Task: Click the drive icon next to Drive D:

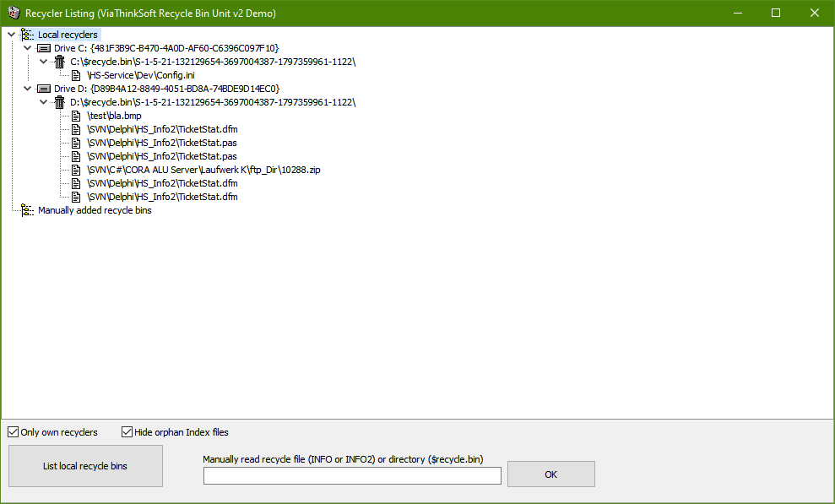Action: tap(44, 89)
